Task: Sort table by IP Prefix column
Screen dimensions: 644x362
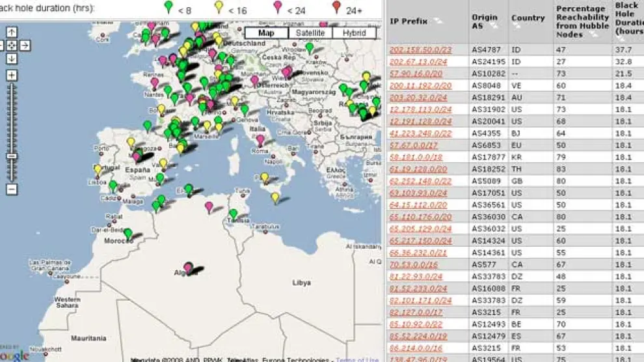Action: [409, 21]
